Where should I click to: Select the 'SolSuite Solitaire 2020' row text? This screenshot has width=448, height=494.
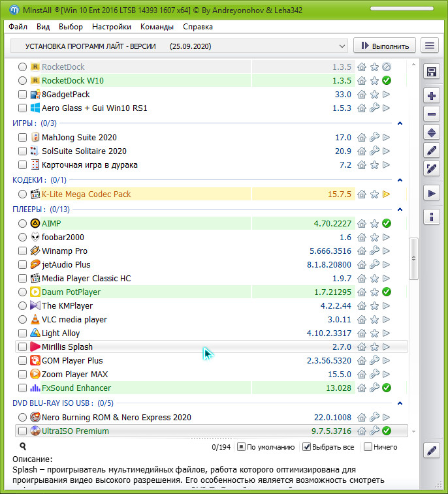click(84, 151)
